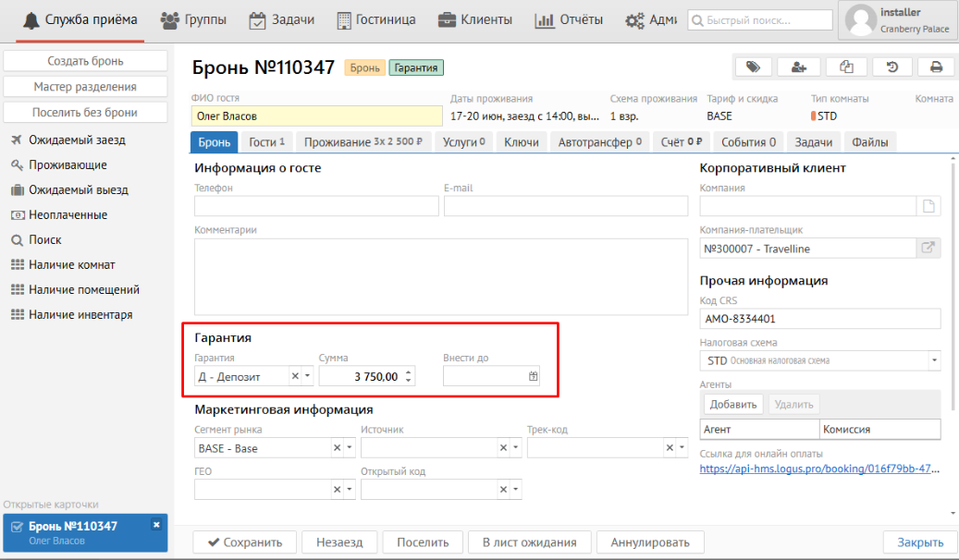959x560 pixels.
Task: Open the Отчёты menu in the top bar
Action: pyautogui.click(x=570, y=19)
